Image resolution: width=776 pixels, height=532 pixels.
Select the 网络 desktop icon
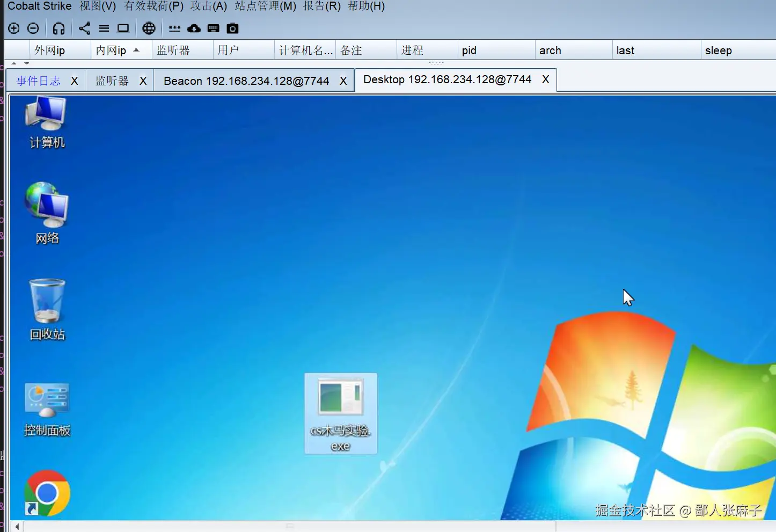click(x=47, y=213)
